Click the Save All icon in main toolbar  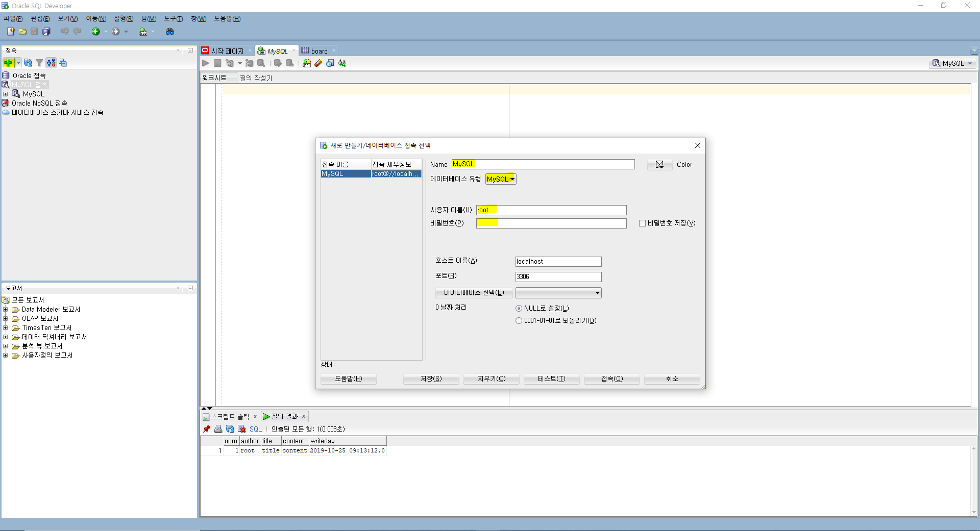tap(46, 32)
